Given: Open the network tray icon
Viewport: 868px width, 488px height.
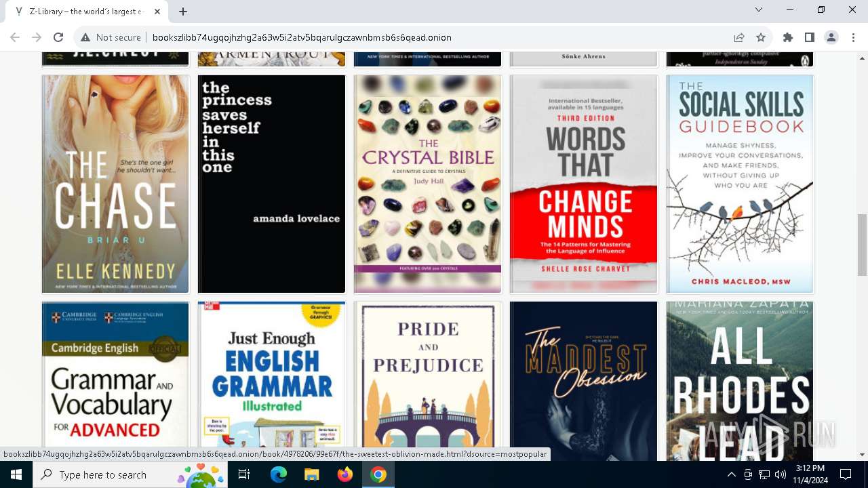Looking at the screenshot, I should [x=764, y=474].
